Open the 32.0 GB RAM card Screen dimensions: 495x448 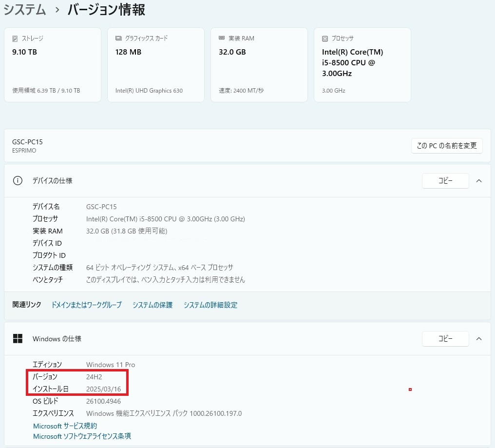[259, 65]
